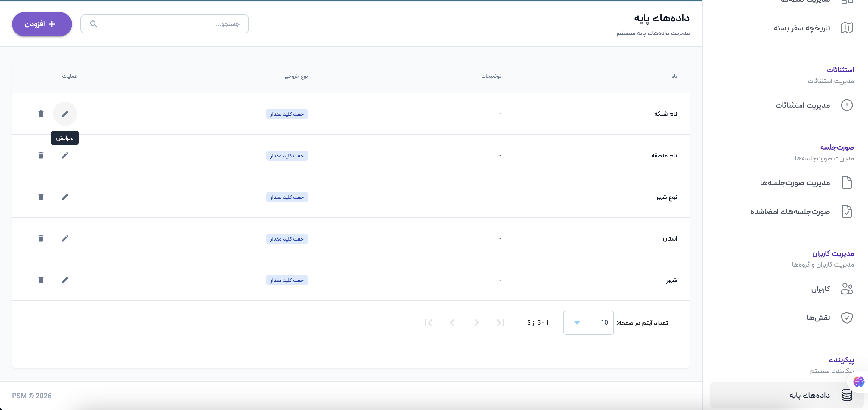
Task: Click the edit pencil for نام شبکه row
Action: [x=65, y=114]
